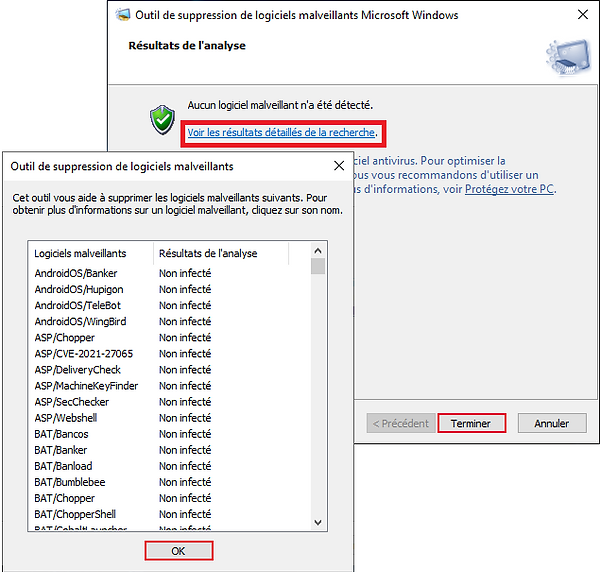Click the grayed-out Précédent button
The height and width of the screenshot is (572, 600).
(401, 423)
